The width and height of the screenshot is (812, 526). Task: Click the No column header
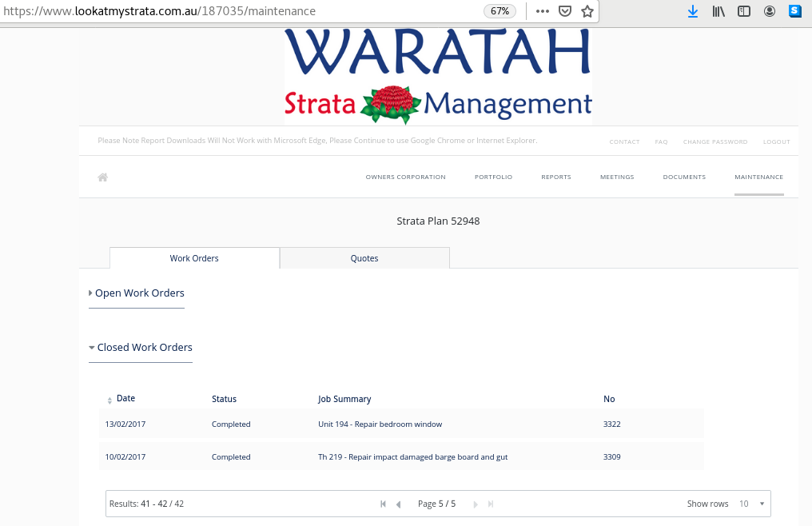[609, 399]
